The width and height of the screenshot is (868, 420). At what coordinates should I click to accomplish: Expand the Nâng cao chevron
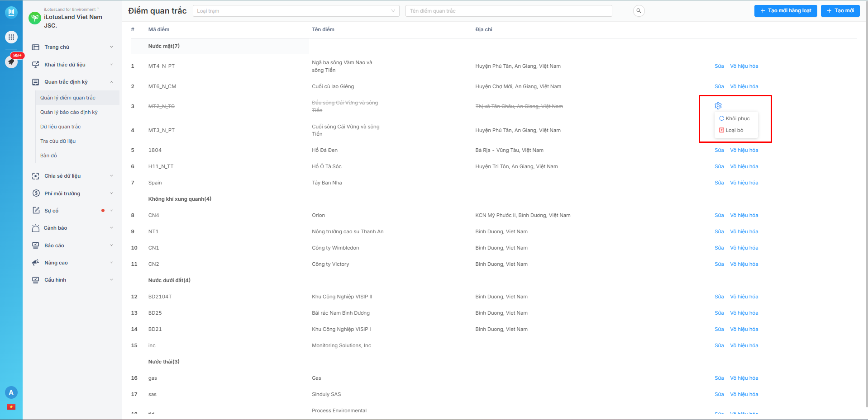click(111, 263)
